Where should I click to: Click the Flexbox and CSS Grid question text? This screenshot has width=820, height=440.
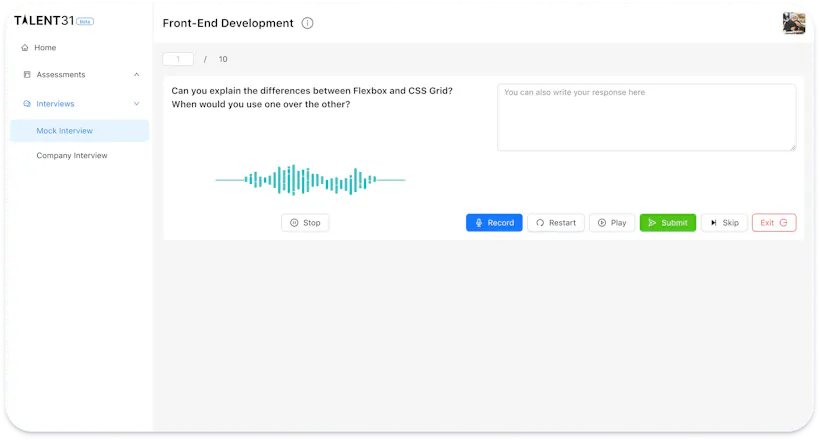[312, 97]
